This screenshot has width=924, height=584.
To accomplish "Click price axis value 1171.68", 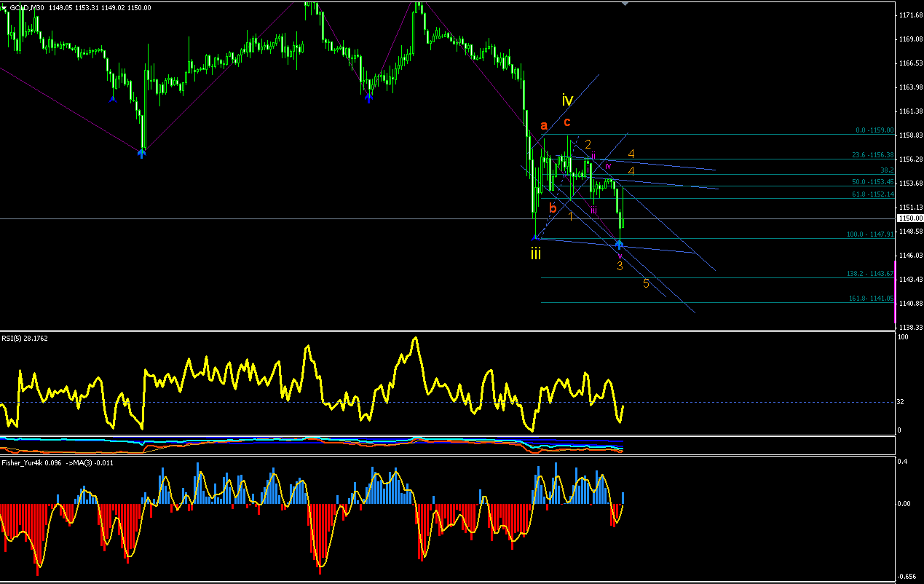I will tap(911, 15).
